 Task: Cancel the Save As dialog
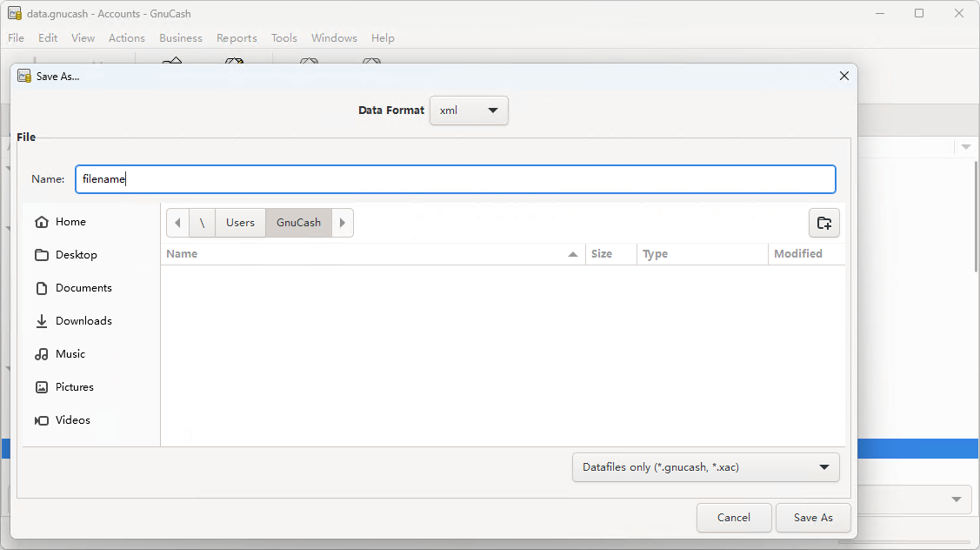click(x=734, y=518)
